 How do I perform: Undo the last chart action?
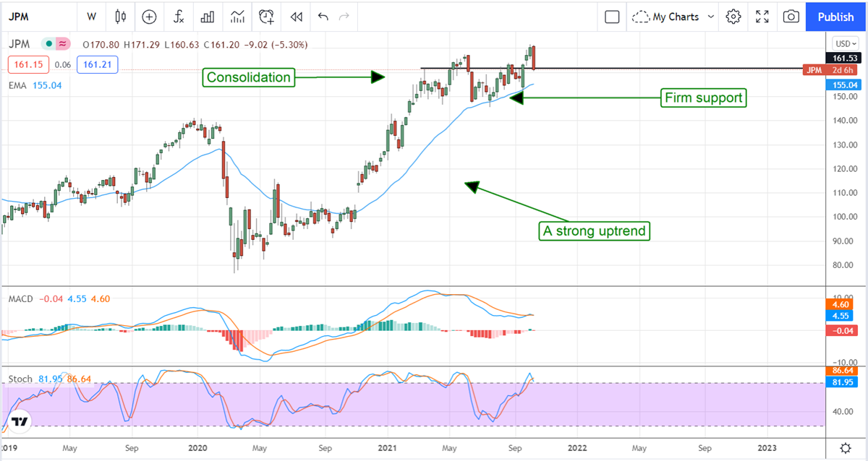click(x=323, y=16)
